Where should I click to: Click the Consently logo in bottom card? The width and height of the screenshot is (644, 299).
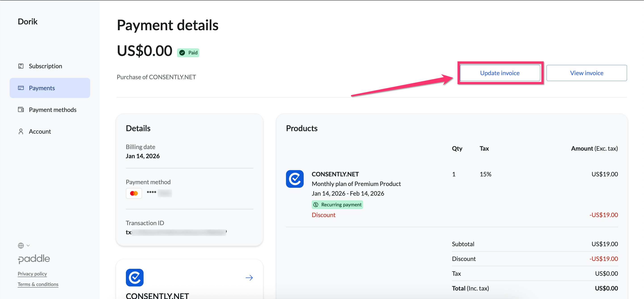(134, 277)
